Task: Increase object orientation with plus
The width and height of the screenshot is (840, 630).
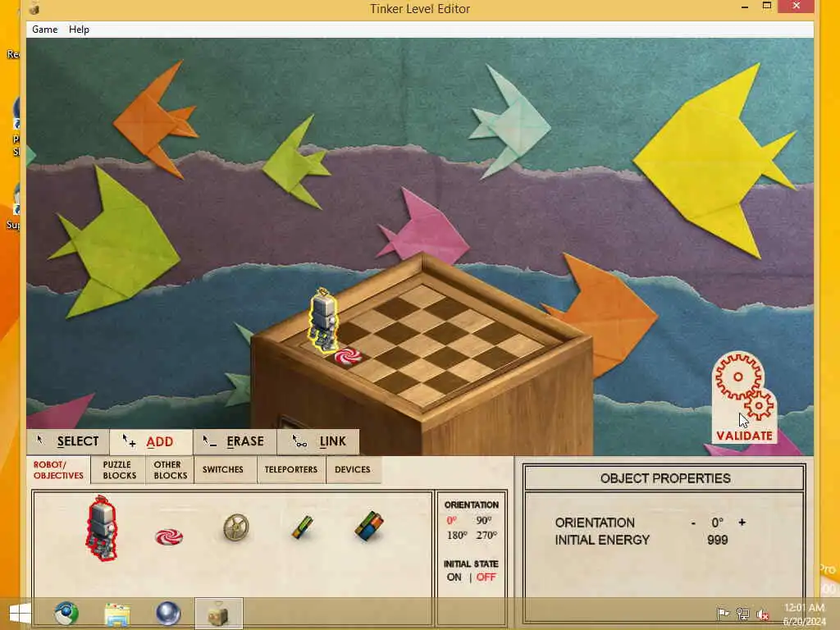Action: pyautogui.click(x=742, y=523)
